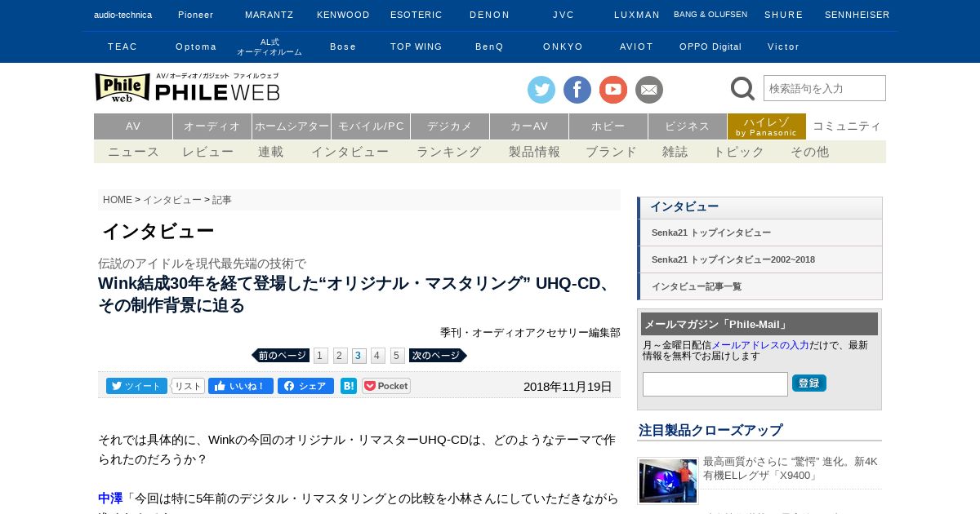Open MARANTZ brand link
Screen dimensions: 980x514
point(269,15)
